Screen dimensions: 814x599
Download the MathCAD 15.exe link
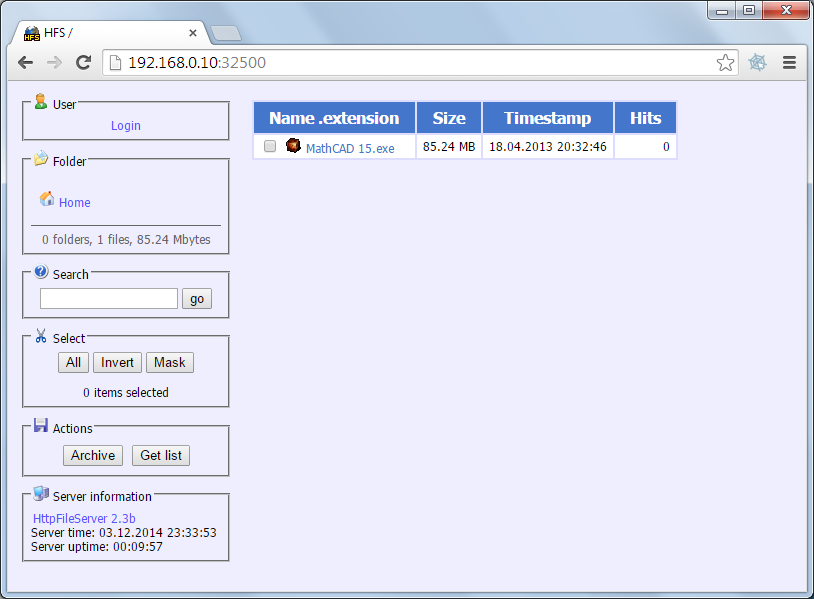[x=350, y=148]
